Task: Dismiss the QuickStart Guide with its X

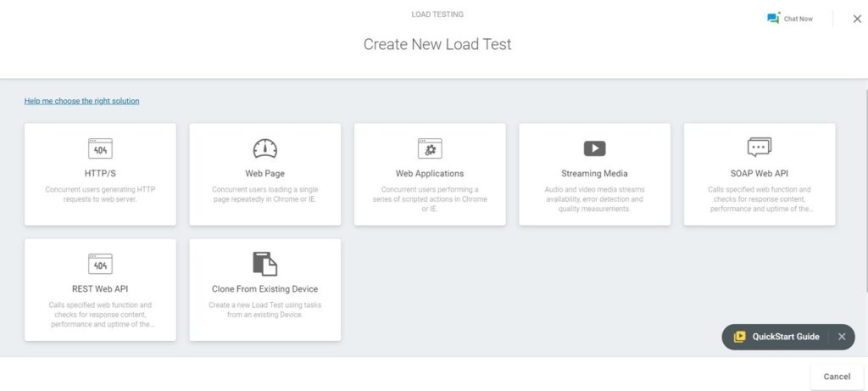Action: 842,337
